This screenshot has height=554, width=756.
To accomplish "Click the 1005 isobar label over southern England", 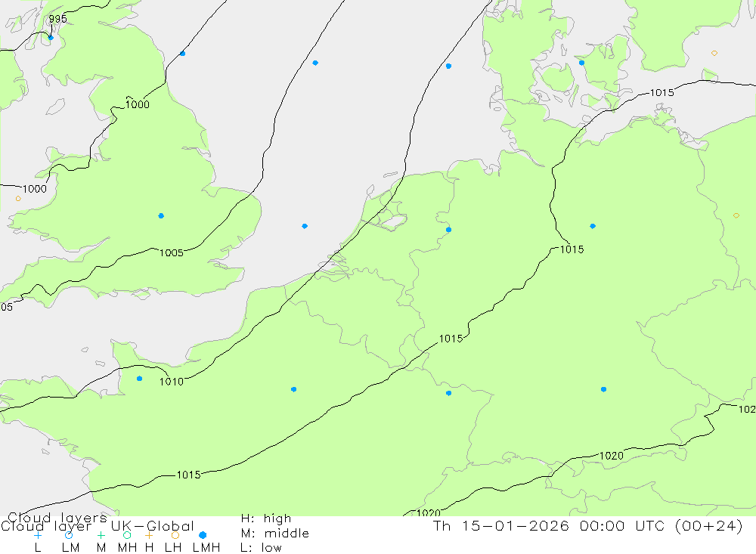I will coord(172,253).
